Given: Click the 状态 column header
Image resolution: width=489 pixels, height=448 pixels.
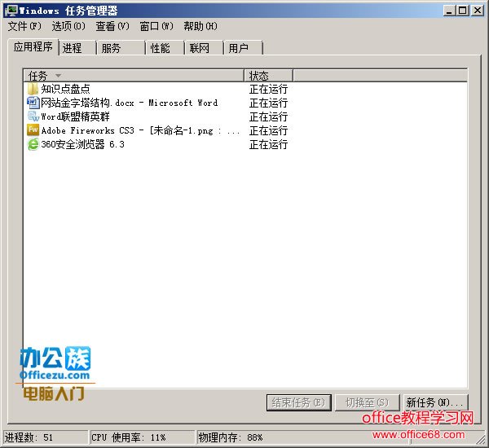Looking at the screenshot, I should pyautogui.click(x=268, y=76).
